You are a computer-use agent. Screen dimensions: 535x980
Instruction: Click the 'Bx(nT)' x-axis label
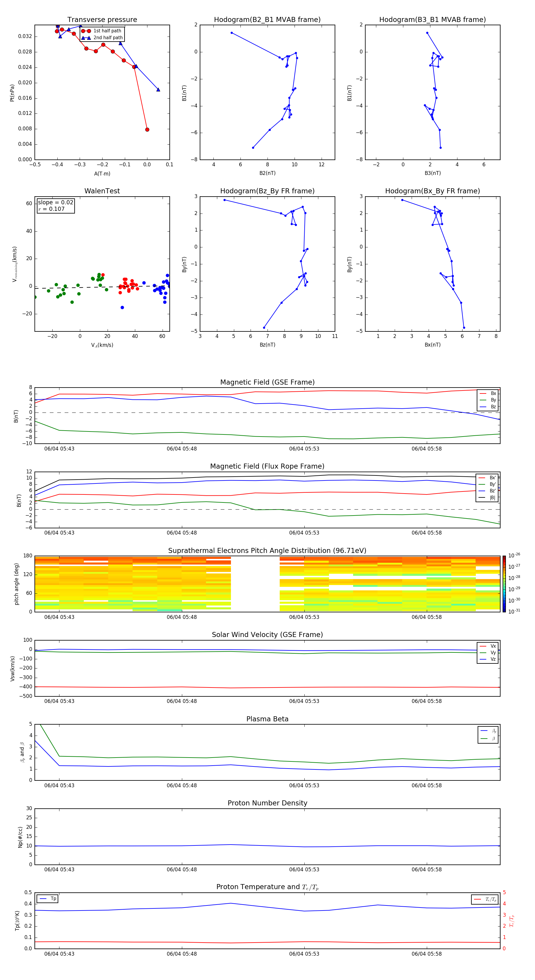coord(432,345)
